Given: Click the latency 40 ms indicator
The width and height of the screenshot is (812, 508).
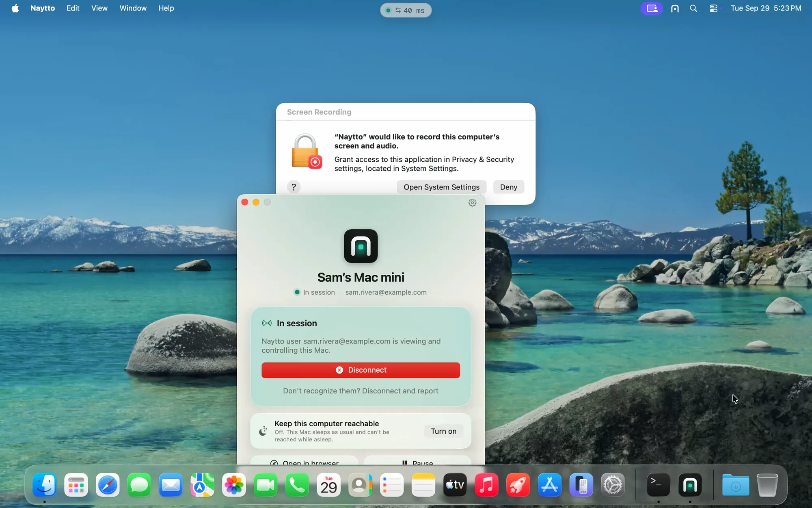Looking at the screenshot, I should coord(406,10).
